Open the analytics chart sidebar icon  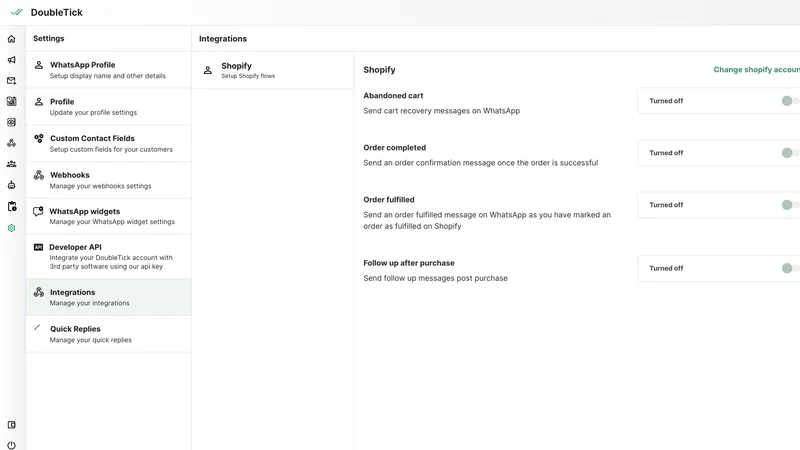point(11,101)
